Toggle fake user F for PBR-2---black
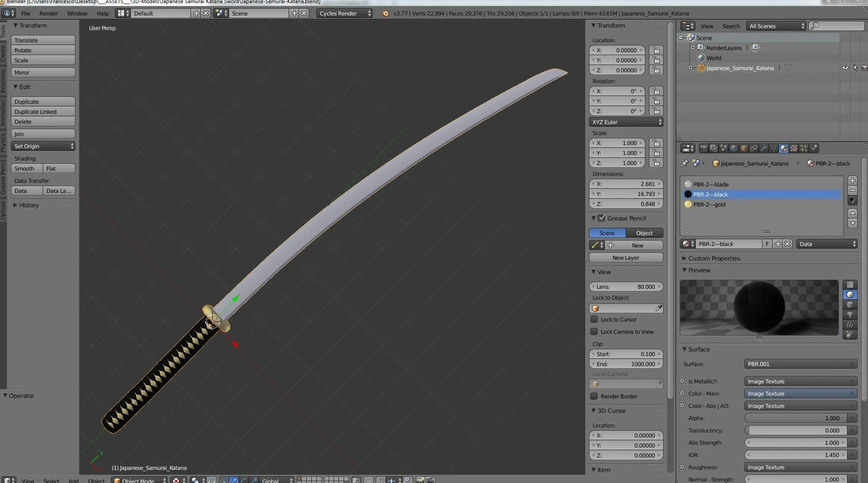Screen dimensions: 868x483 pos(767,244)
